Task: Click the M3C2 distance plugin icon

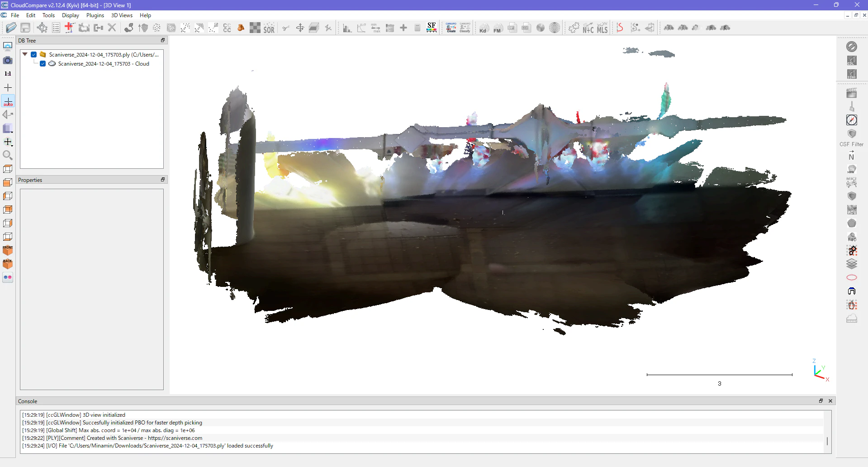Action: coord(852,182)
